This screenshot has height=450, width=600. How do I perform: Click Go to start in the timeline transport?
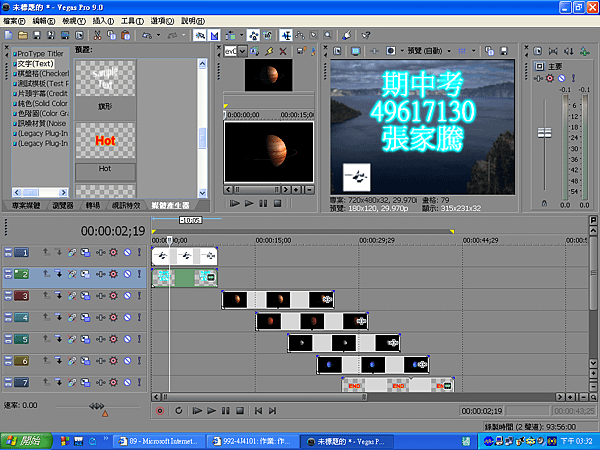coord(258,411)
